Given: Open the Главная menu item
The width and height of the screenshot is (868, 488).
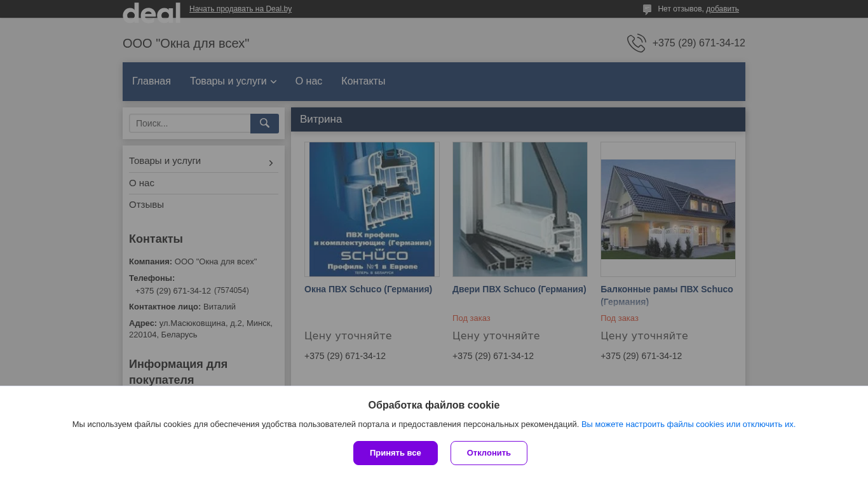Looking at the screenshot, I should 151,81.
